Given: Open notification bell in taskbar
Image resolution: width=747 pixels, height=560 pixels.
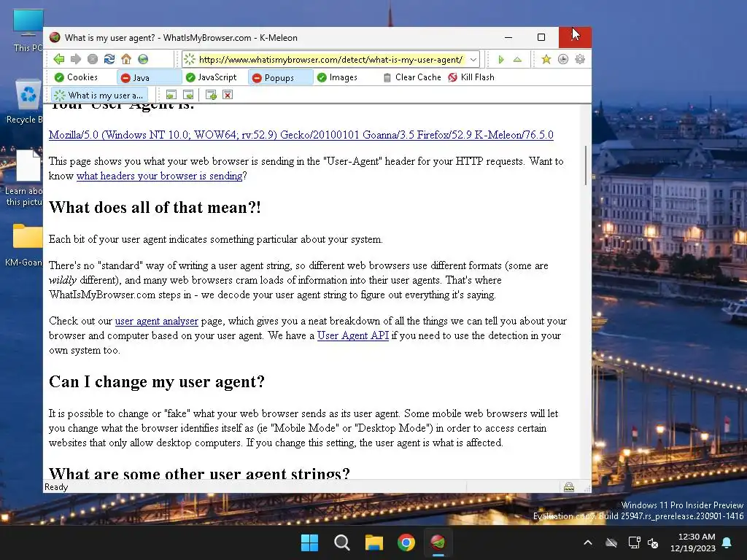Looking at the screenshot, I should pos(727,542).
